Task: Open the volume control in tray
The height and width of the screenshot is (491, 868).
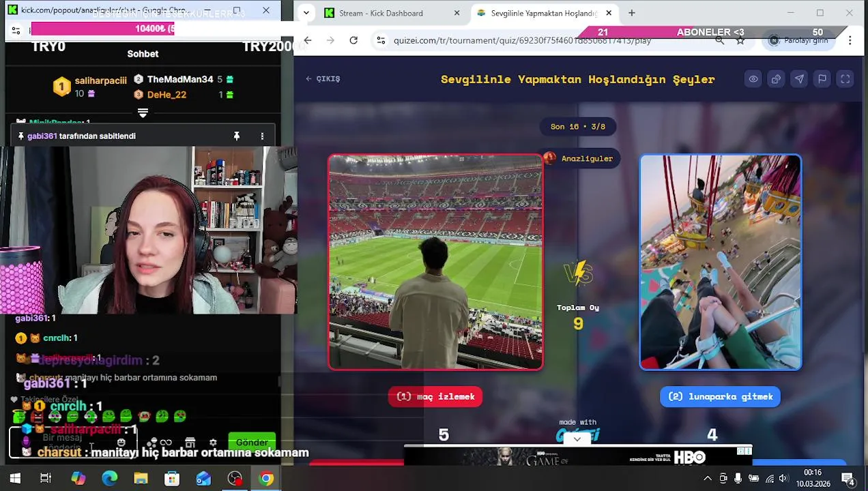Action: click(783, 479)
